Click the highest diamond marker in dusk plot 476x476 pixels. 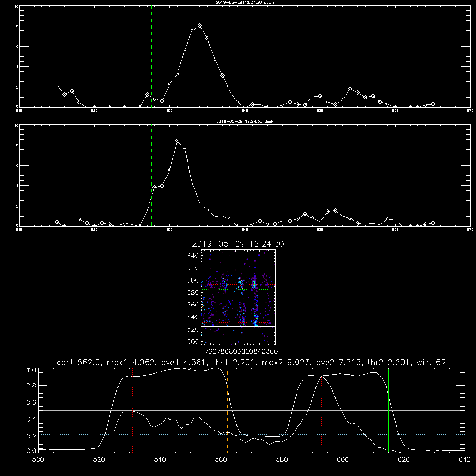pyautogui.click(x=177, y=141)
